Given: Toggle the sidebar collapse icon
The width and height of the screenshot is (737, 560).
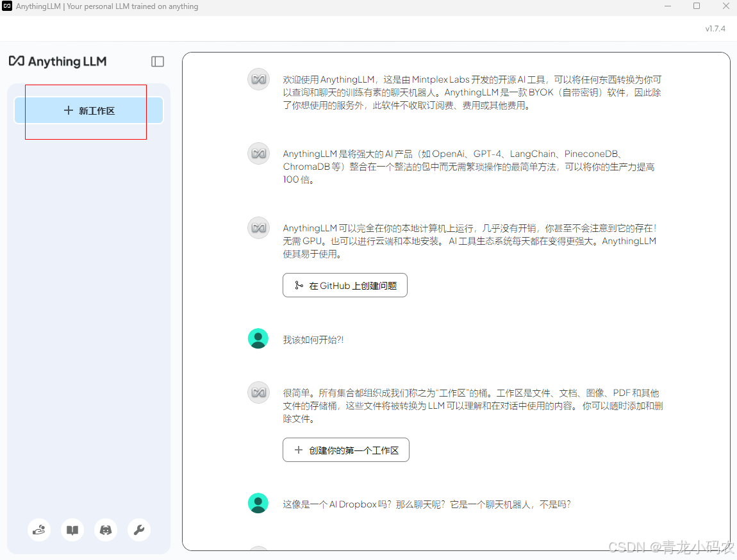Looking at the screenshot, I should click(158, 62).
